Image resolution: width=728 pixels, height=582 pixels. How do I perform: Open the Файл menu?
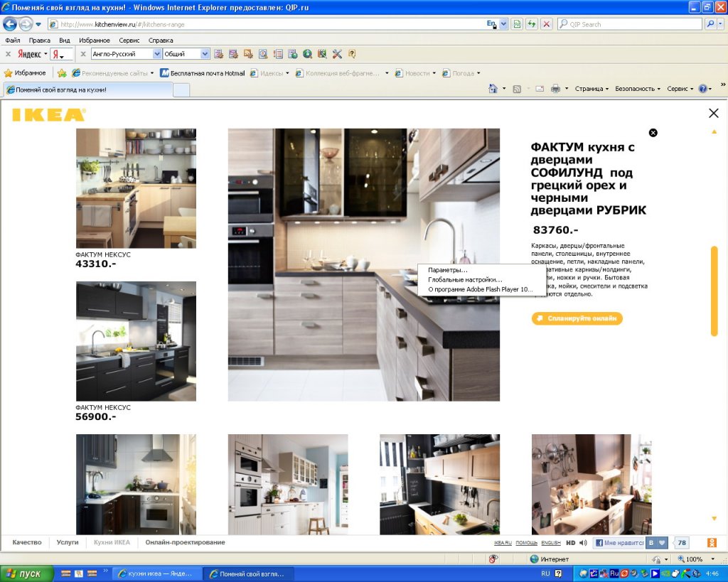click(13, 41)
